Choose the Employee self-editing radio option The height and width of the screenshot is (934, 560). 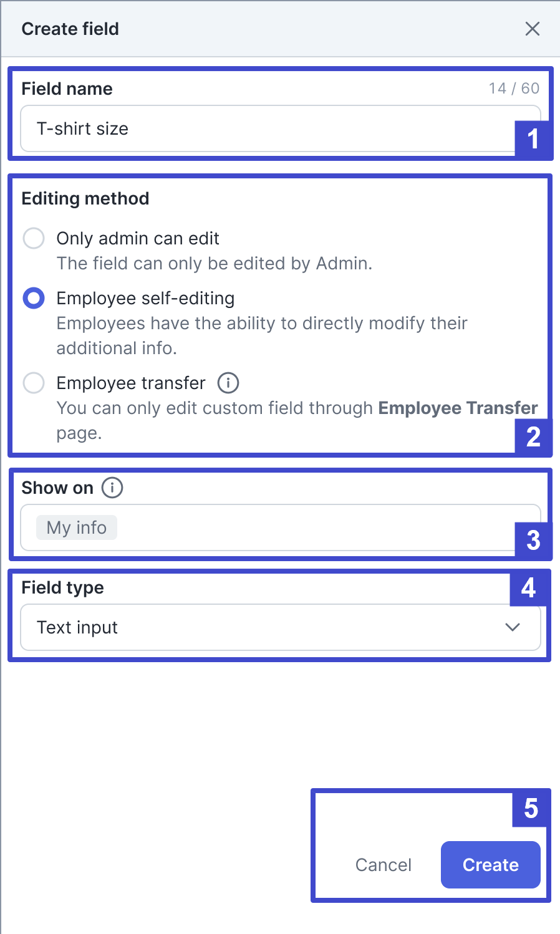(x=34, y=298)
